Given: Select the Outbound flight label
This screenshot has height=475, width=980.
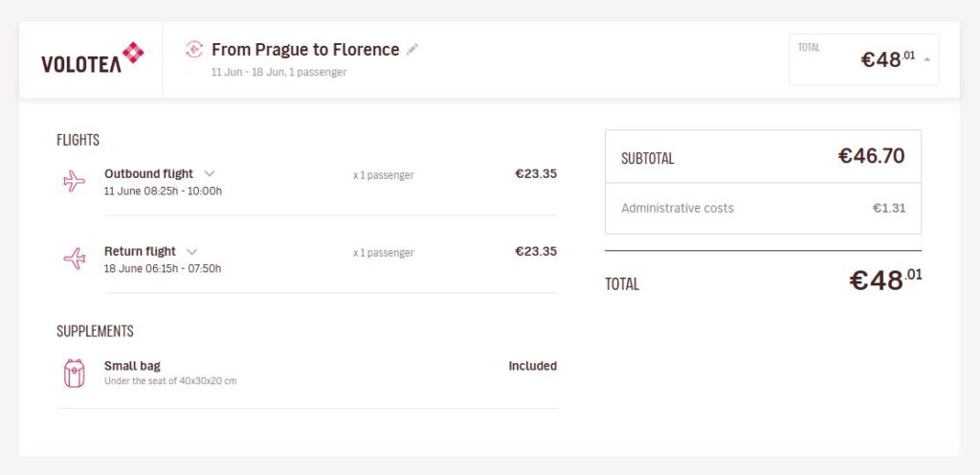Looking at the screenshot, I should click(x=148, y=173).
